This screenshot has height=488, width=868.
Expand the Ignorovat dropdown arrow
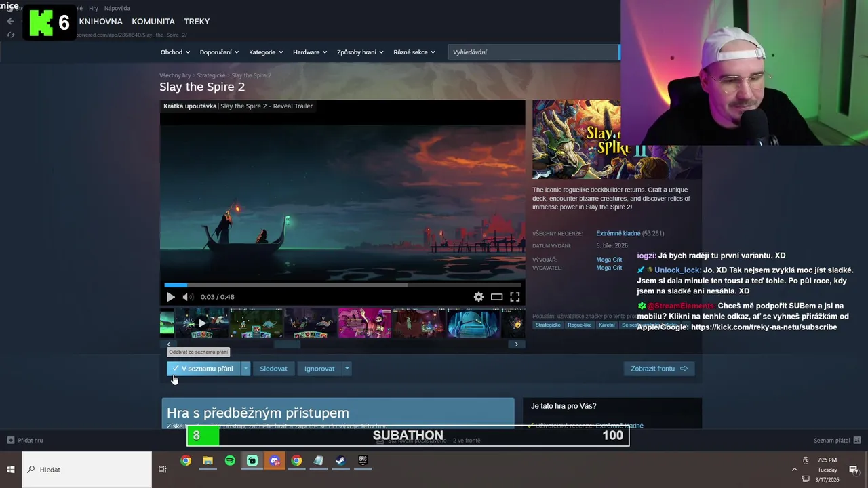[x=347, y=369]
